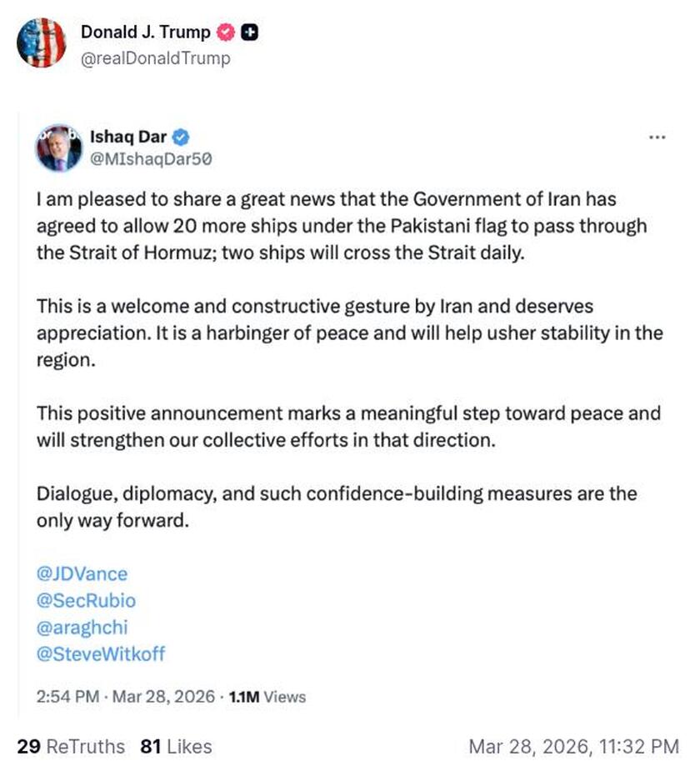The height and width of the screenshot is (776, 700).
Task: Click the blue verified checkmark next to Ishaq Dar
Action: [180, 137]
